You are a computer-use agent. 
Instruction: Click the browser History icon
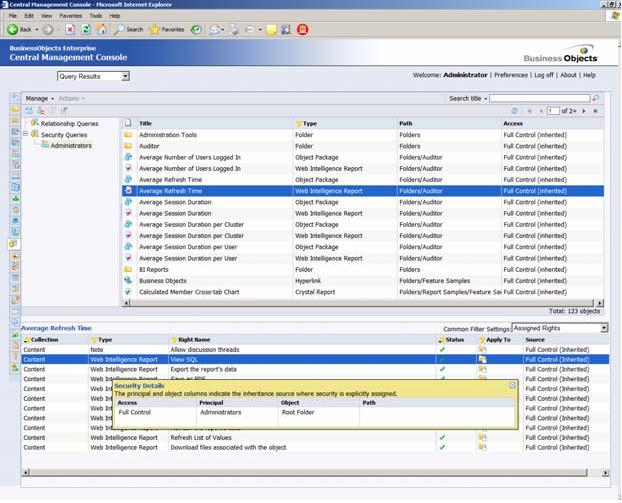coord(196,29)
